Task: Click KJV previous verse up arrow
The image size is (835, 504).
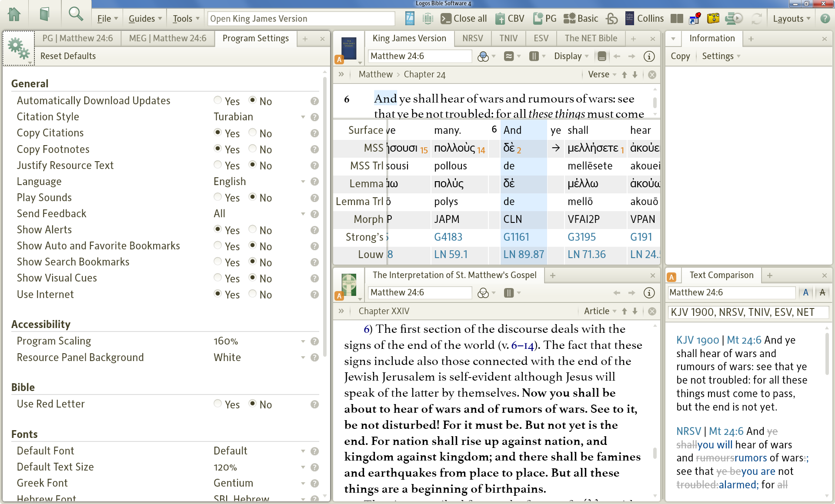Action: click(625, 75)
